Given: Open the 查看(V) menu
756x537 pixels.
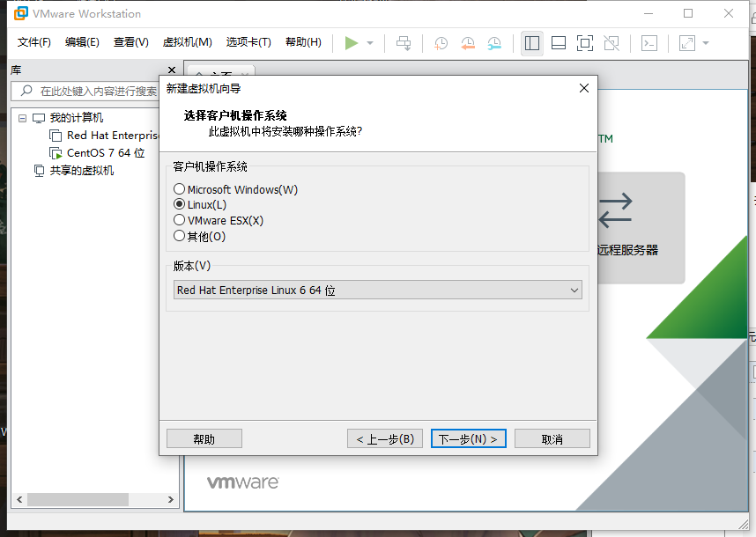Looking at the screenshot, I should point(131,42).
